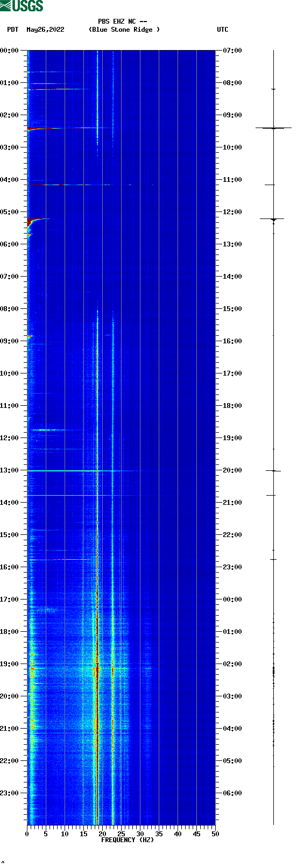Click the UTC time label '12:00'

pyautogui.click(x=232, y=212)
